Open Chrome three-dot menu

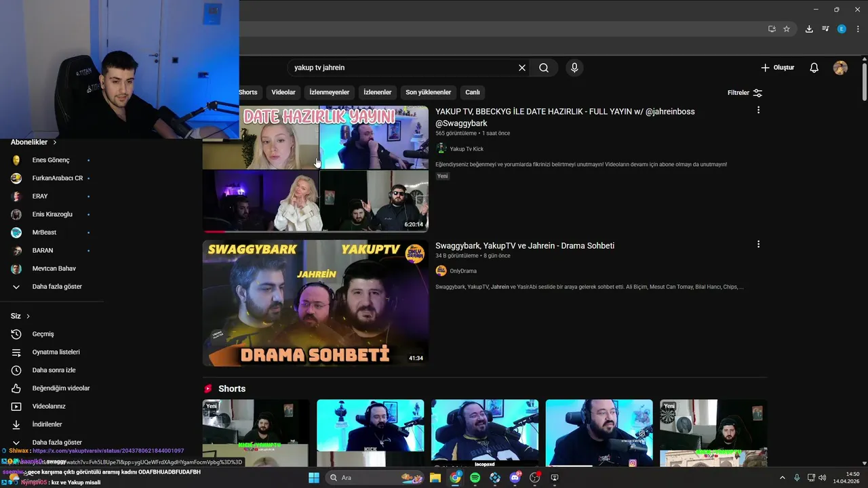[x=858, y=29]
